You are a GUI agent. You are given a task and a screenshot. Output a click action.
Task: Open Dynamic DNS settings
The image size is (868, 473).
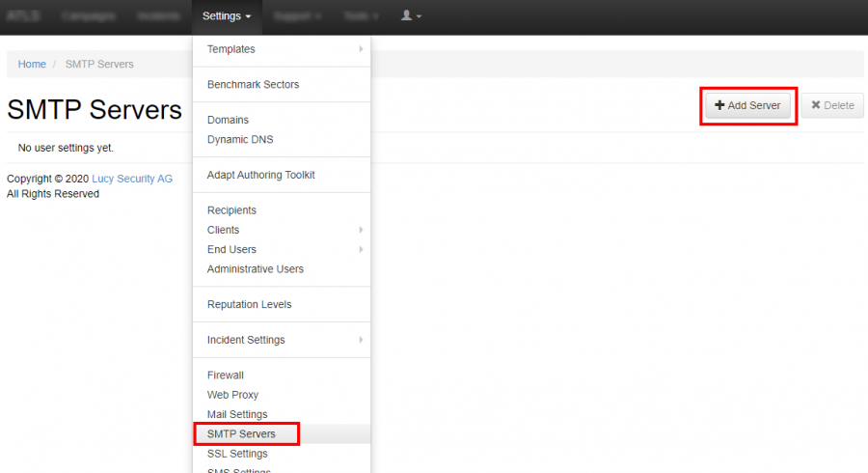tap(240, 139)
